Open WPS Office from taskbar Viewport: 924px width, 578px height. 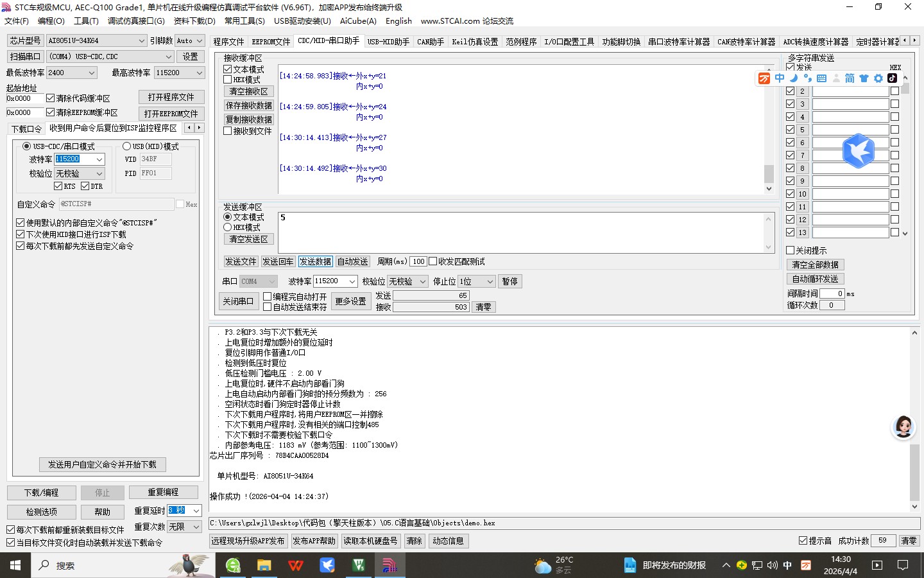(296, 565)
